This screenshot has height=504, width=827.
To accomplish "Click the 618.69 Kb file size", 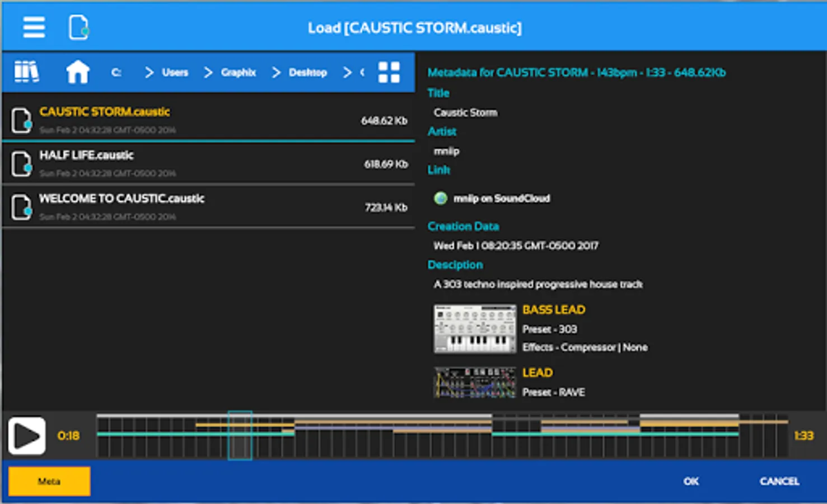I will point(386,164).
